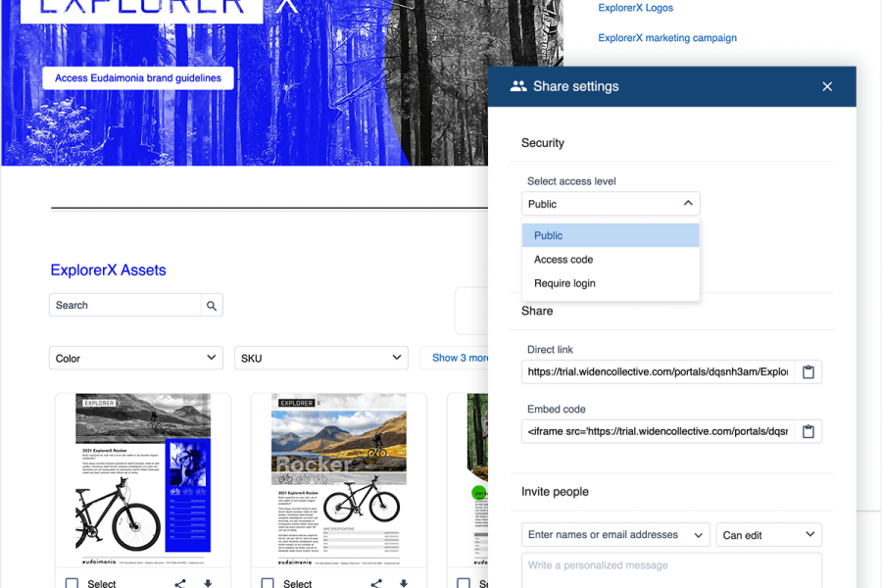The image size is (882, 588).
Task: Check the Select box on second asset
Action: point(268,583)
